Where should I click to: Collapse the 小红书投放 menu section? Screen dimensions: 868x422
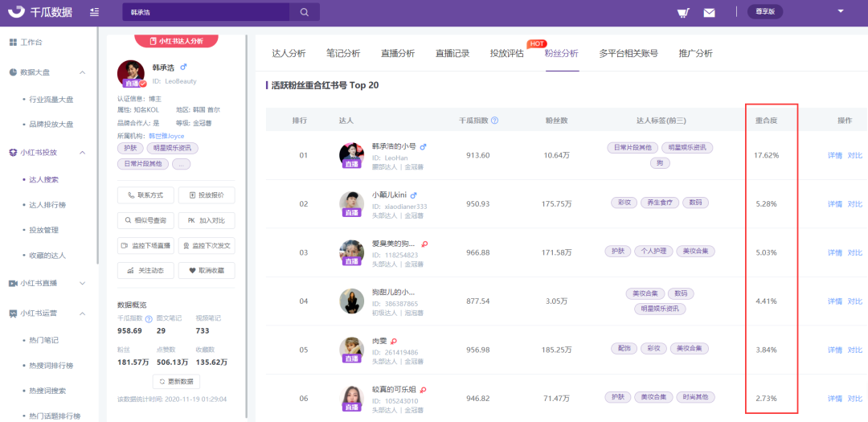pyautogui.click(x=82, y=152)
